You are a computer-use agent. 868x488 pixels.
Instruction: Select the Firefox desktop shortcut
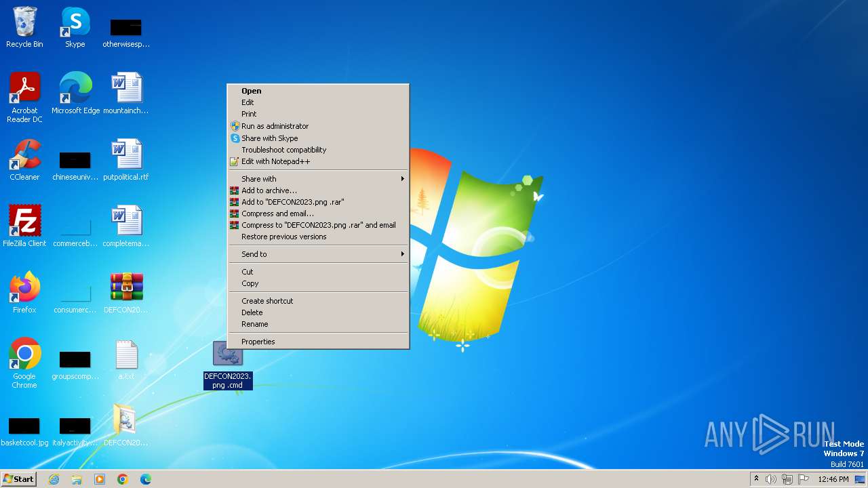[x=24, y=292]
